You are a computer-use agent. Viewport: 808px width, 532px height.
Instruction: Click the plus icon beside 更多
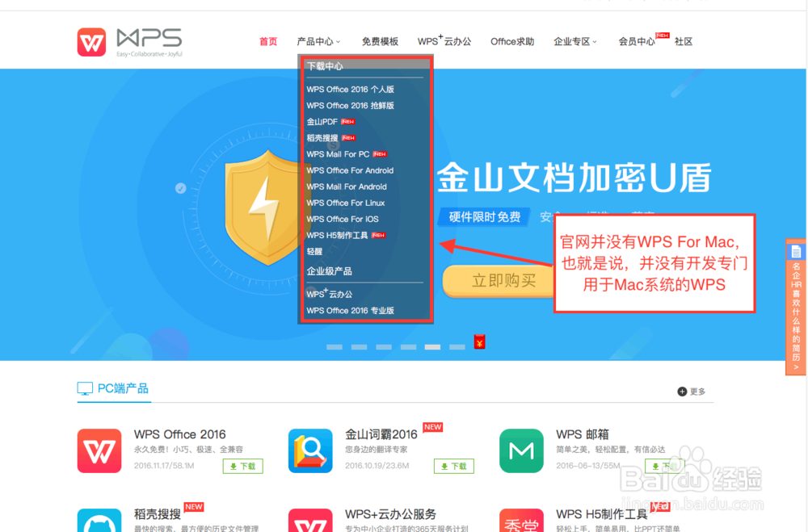[x=682, y=392]
